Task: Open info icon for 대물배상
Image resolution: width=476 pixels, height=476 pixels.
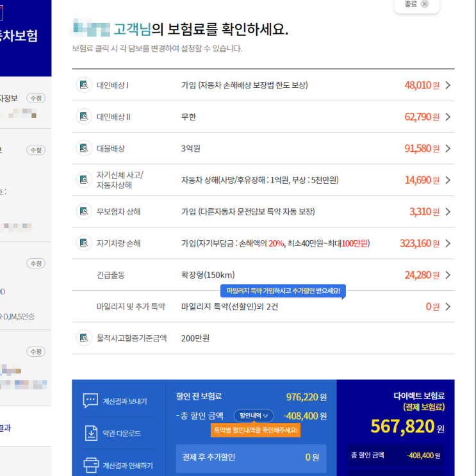Action: 84,148
